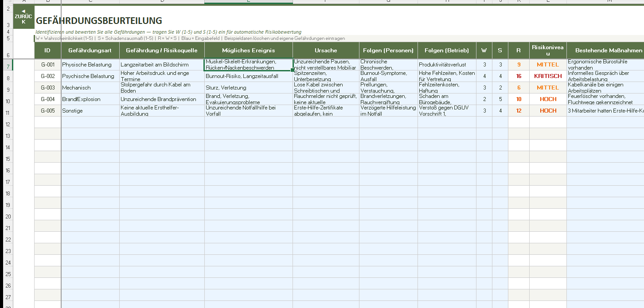Select the MITTEL risk cell for G-003
The width and height of the screenshot is (644, 308).
[x=548, y=88]
